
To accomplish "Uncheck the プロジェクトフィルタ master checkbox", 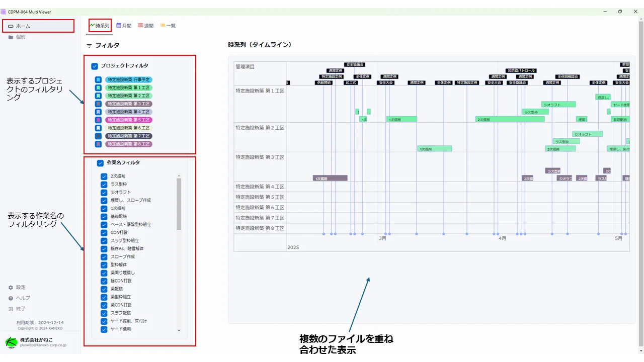I will (94, 66).
